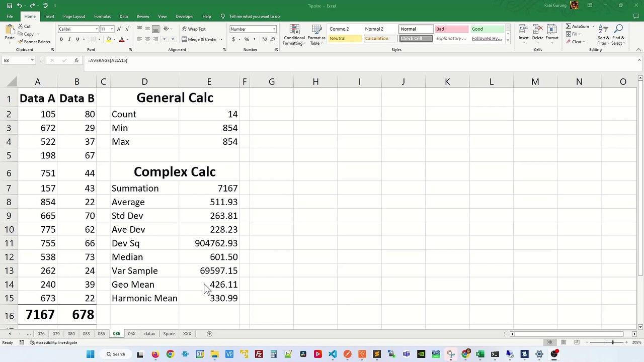Click Percent Style icon
644x362 pixels.
coord(246,39)
